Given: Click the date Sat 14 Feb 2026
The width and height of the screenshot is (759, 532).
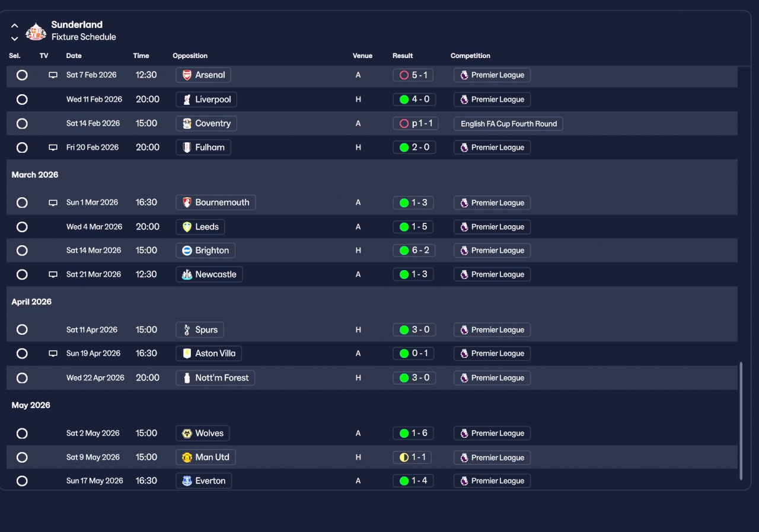Looking at the screenshot, I should tap(93, 124).
